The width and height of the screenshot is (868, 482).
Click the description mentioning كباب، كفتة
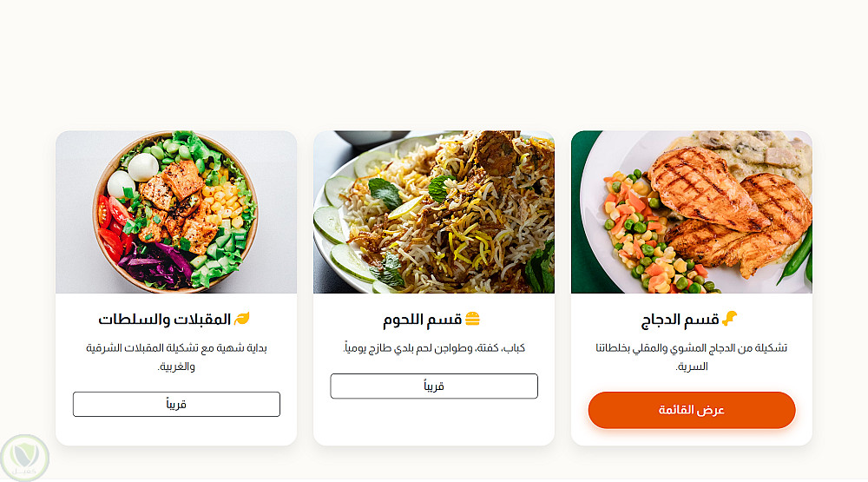pyautogui.click(x=434, y=348)
